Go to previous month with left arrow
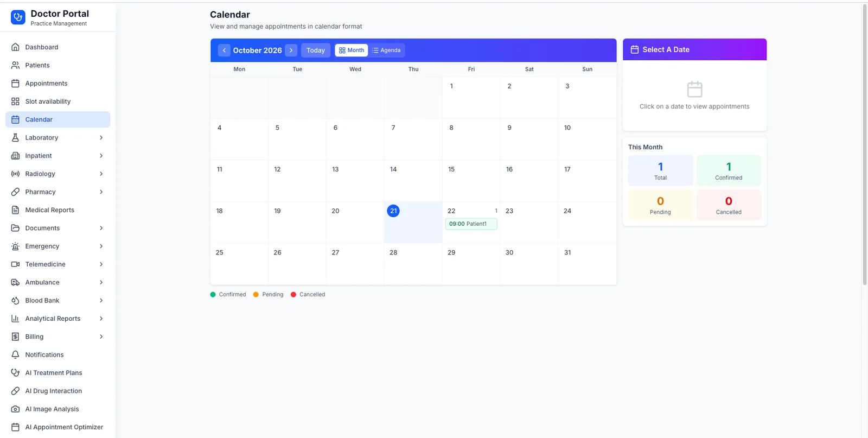The height and width of the screenshot is (438, 868). 224,50
